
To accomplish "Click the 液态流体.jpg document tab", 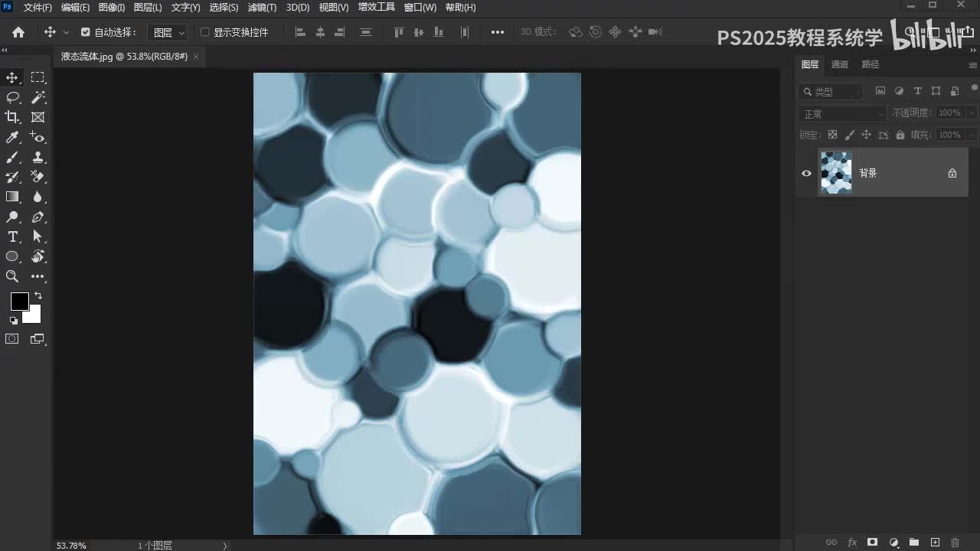I will click(x=124, y=57).
